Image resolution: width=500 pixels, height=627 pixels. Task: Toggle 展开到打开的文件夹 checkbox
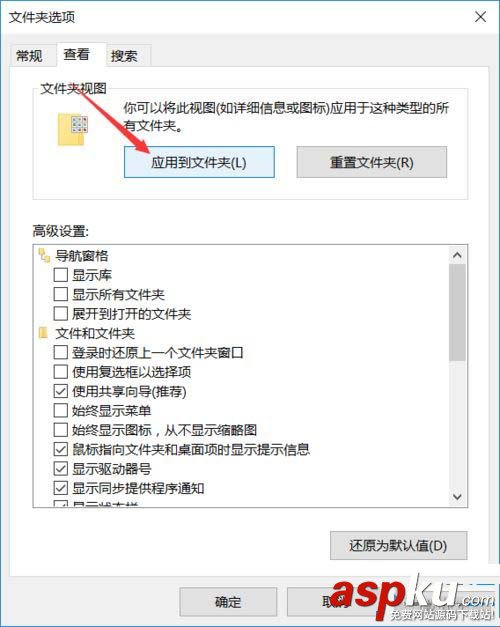point(60,314)
